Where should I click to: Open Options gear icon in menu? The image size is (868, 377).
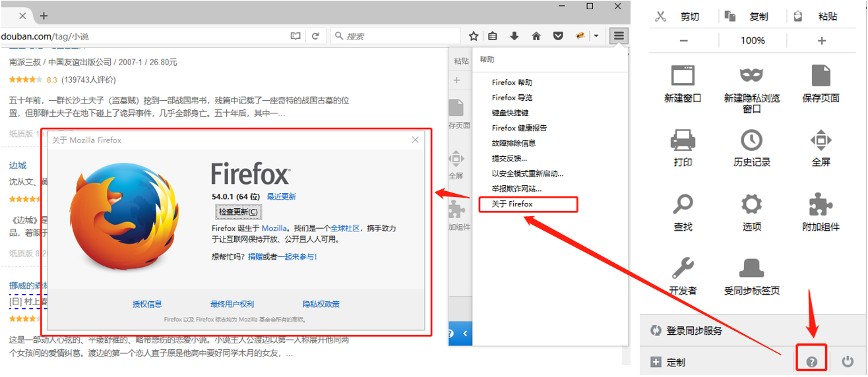tap(751, 204)
